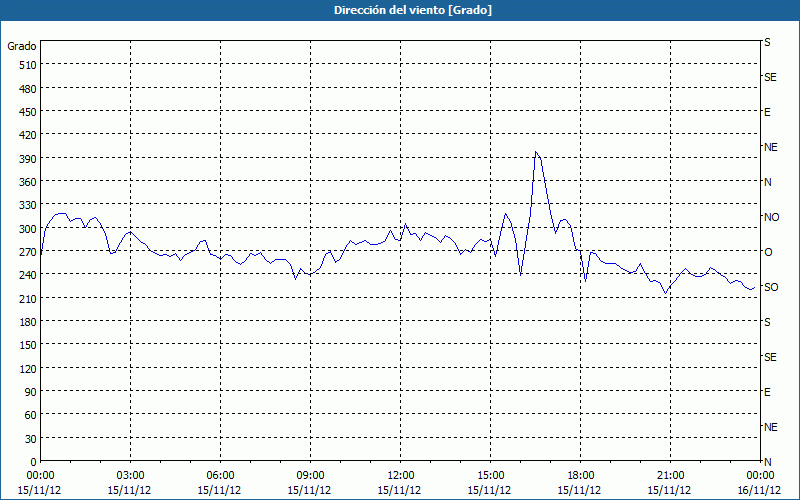Click the "O" compass label on the 270 line
The image size is (800, 500).
(x=768, y=252)
